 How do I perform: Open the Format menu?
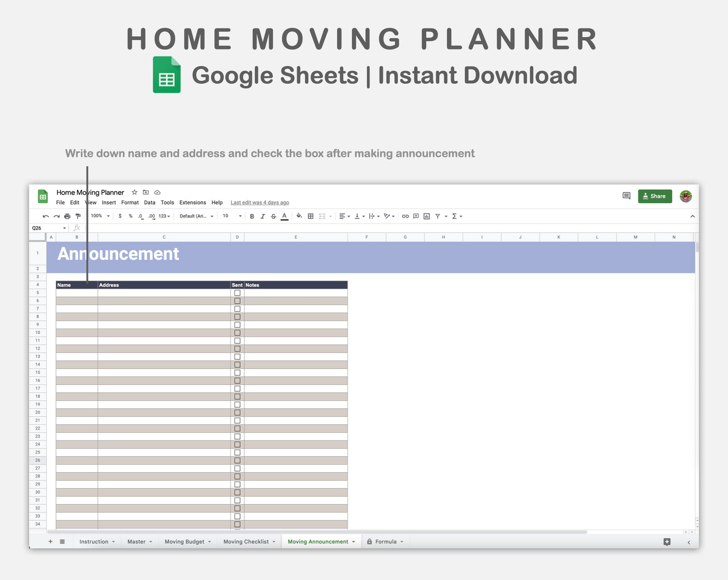[130, 202]
